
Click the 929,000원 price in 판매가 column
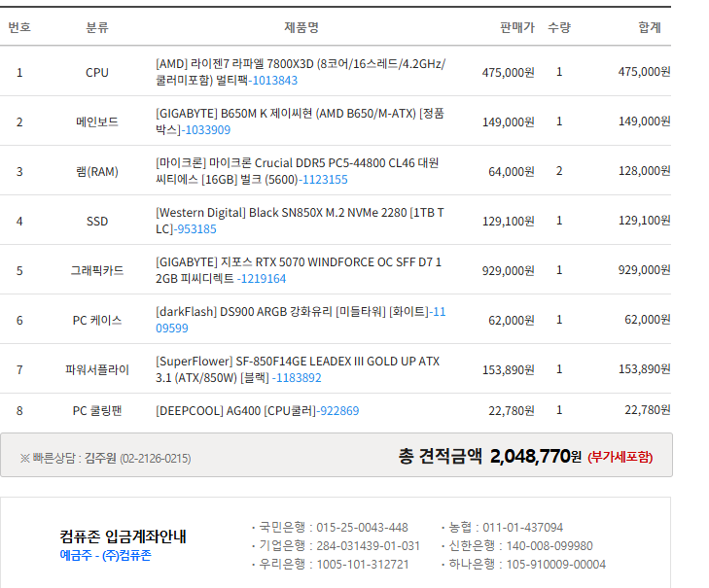(509, 271)
